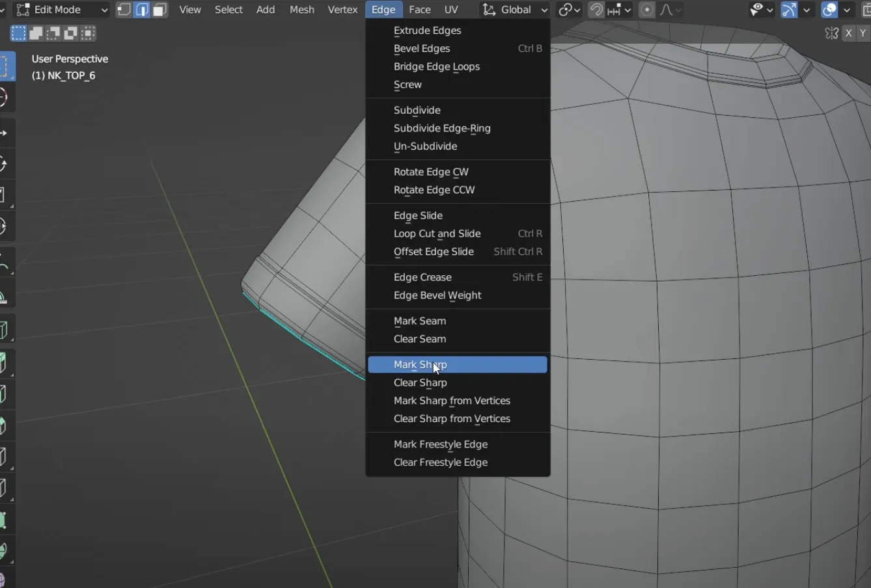871x588 pixels.
Task: Toggle viewport gizmos display
Action: [x=789, y=10]
